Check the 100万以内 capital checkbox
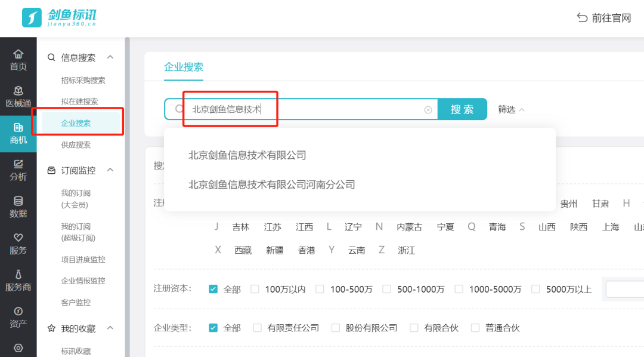Viewport: 644px width, 357px height. pos(255,289)
